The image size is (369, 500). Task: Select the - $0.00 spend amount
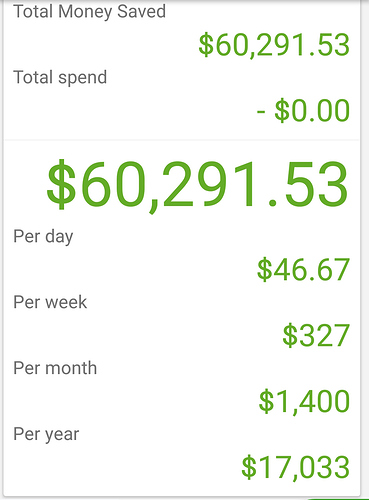[x=303, y=111]
